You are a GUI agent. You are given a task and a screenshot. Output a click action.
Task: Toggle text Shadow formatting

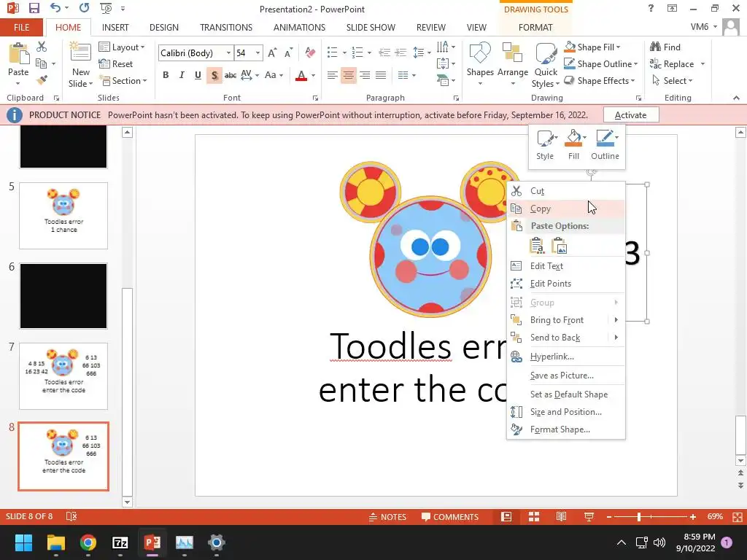(x=214, y=75)
